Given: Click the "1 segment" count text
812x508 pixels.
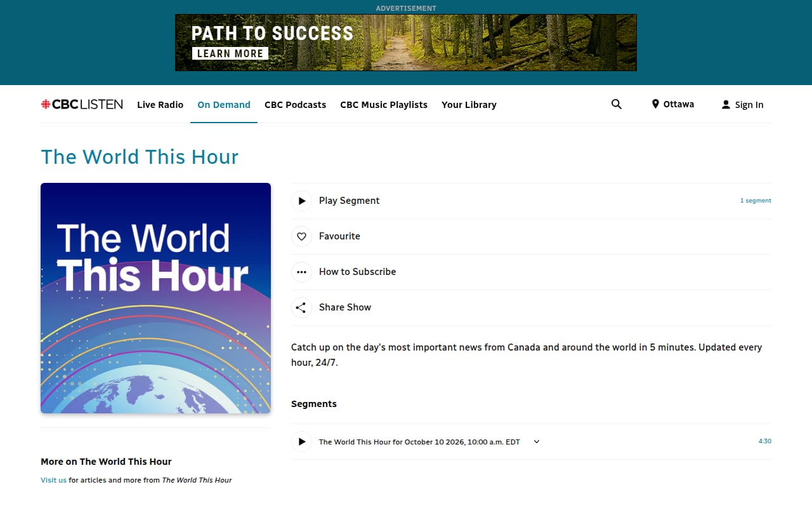Looking at the screenshot, I should (x=756, y=201).
